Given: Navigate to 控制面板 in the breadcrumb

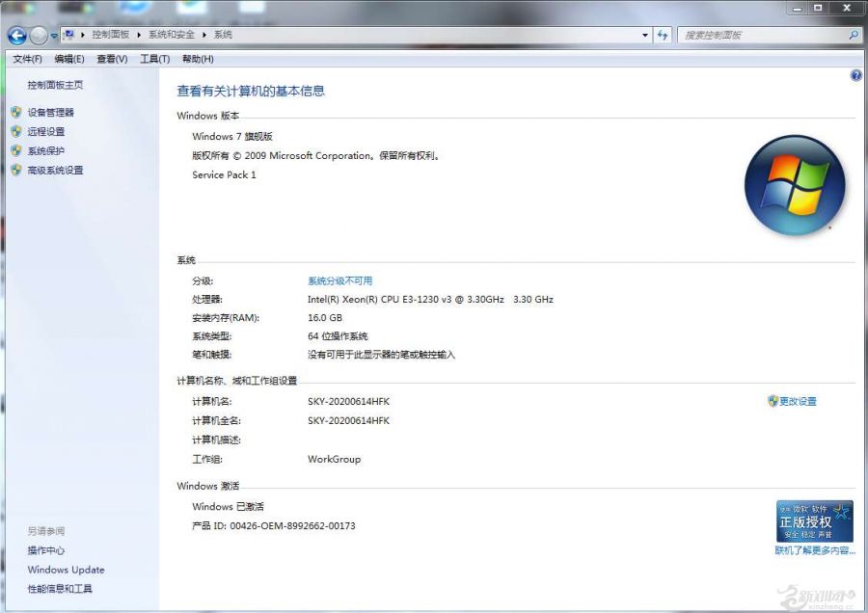Looking at the screenshot, I should tap(111, 35).
